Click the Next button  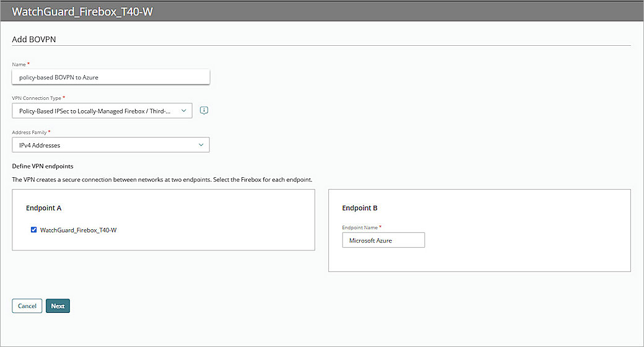[x=58, y=306]
